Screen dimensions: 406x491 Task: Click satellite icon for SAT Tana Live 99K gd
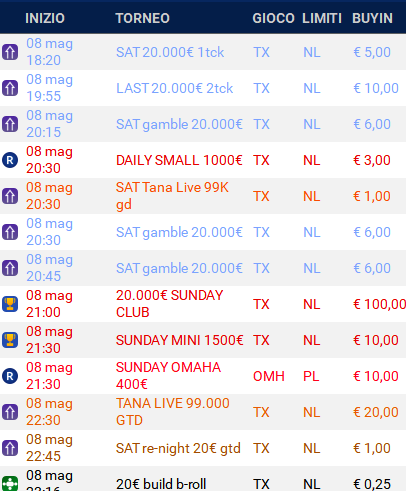pyautogui.click(x=10, y=196)
